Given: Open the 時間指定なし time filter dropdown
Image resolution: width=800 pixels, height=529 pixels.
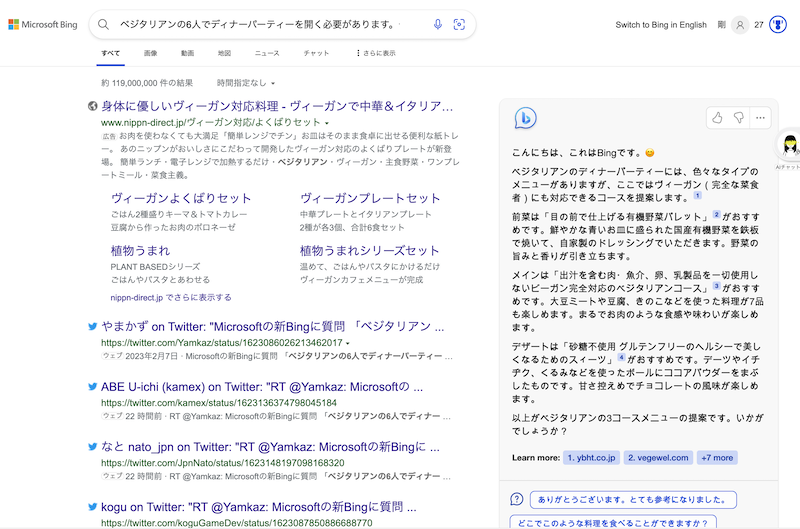Looking at the screenshot, I should point(246,83).
